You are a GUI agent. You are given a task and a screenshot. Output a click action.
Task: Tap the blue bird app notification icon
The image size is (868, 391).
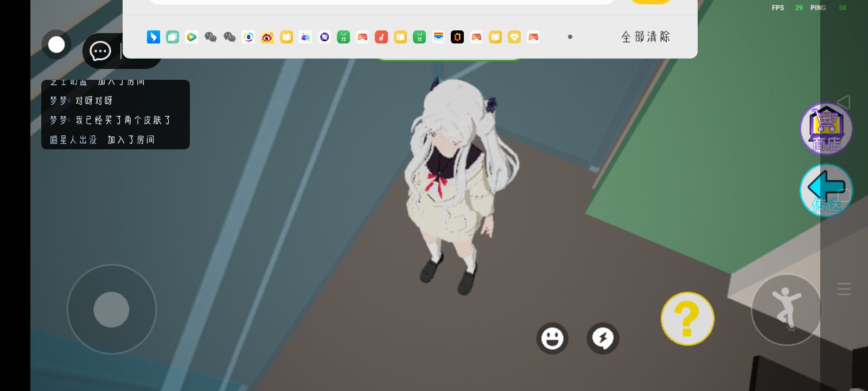tap(154, 37)
